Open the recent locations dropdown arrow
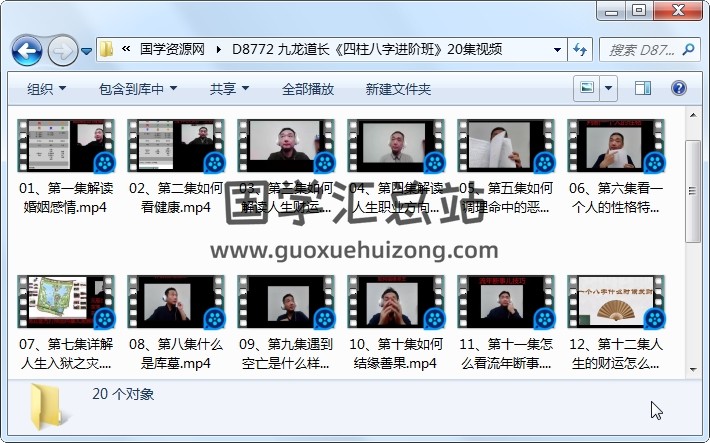The image size is (710, 443). [x=86, y=51]
